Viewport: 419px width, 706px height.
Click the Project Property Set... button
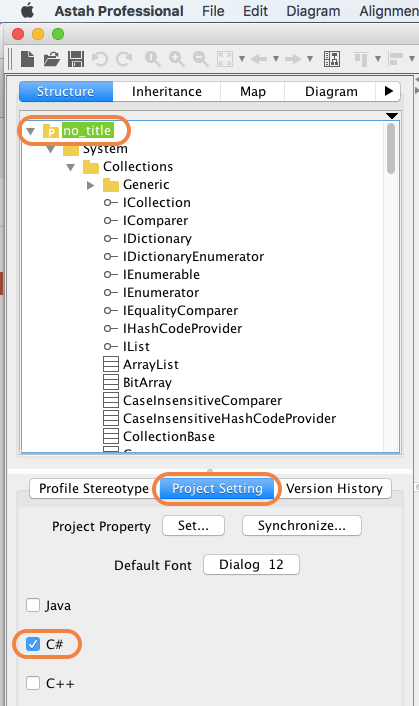pyautogui.click(x=193, y=525)
